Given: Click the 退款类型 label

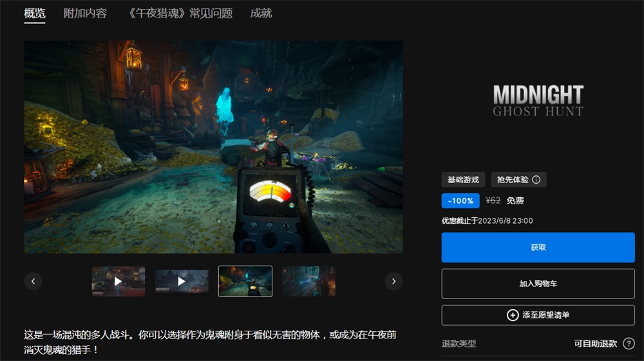Looking at the screenshot, I should 459,344.
